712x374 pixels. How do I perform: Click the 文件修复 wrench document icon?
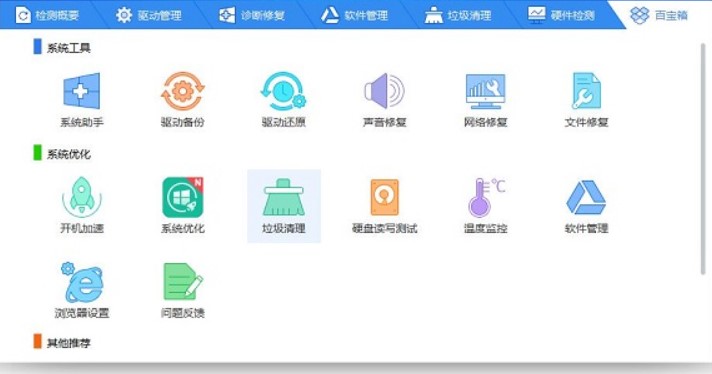point(586,91)
